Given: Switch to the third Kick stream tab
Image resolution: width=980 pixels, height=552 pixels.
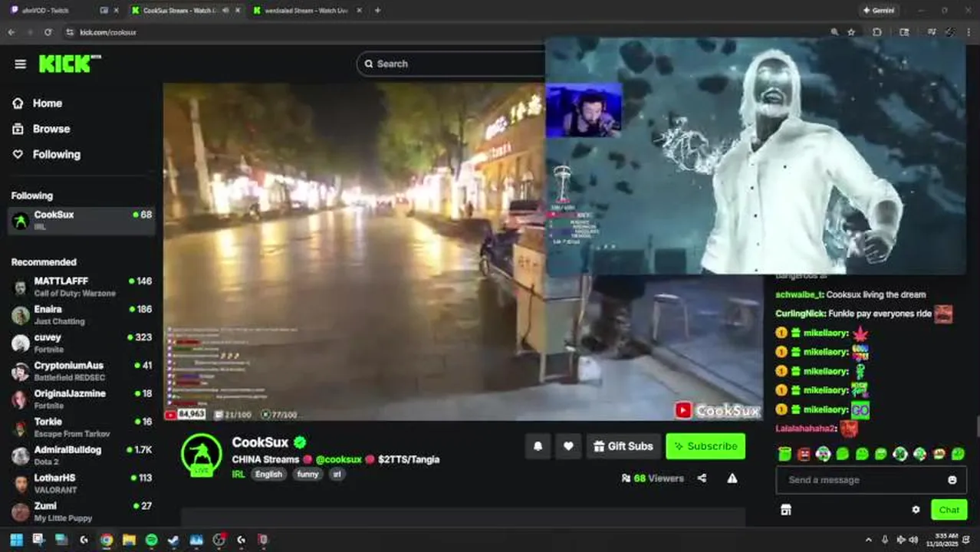Looking at the screenshot, I should [307, 10].
